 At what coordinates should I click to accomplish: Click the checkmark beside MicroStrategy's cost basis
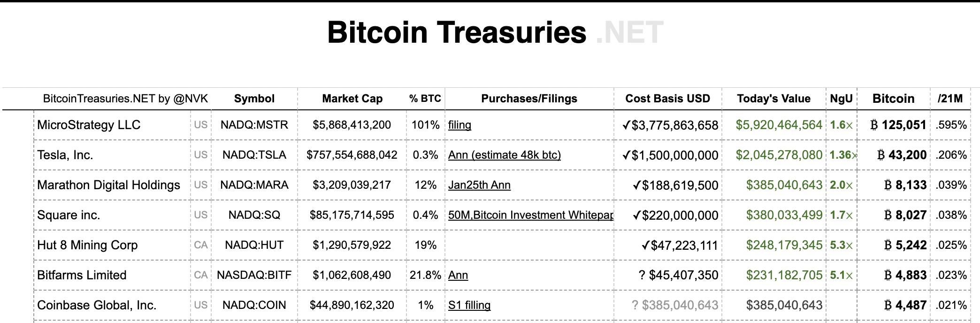(626, 125)
